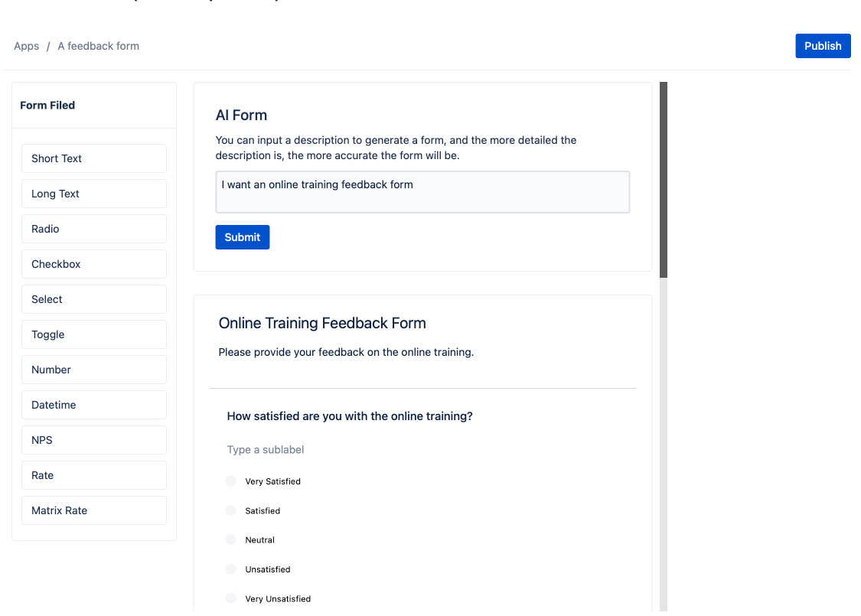
Task: Select the Very Satisfied radio option
Action: [x=231, y=481]
